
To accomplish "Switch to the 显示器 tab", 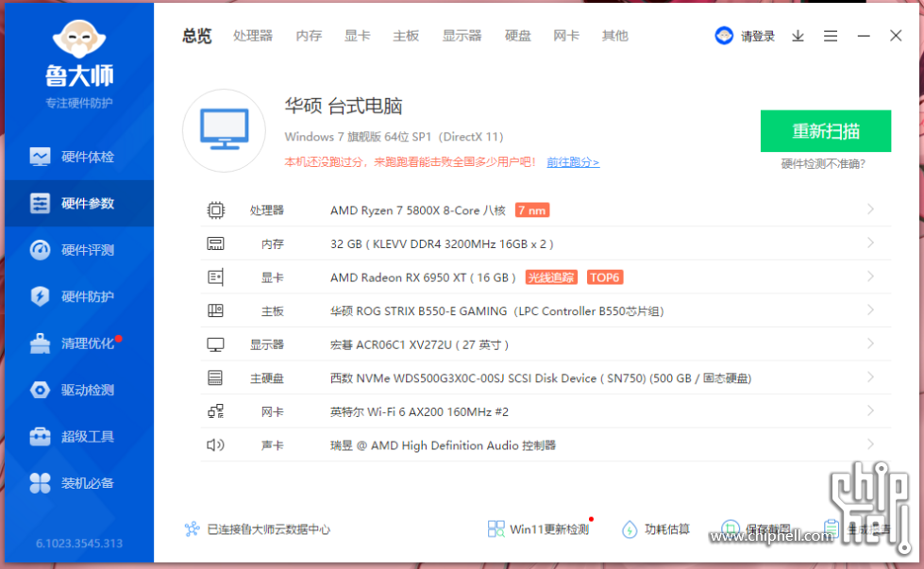I will coord(462,36).
